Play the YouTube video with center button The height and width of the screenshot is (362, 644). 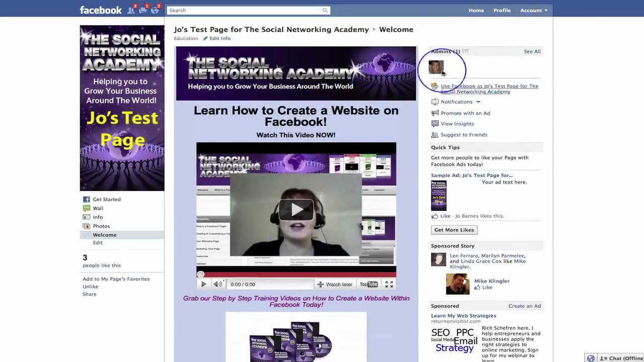tap(296, 210)
